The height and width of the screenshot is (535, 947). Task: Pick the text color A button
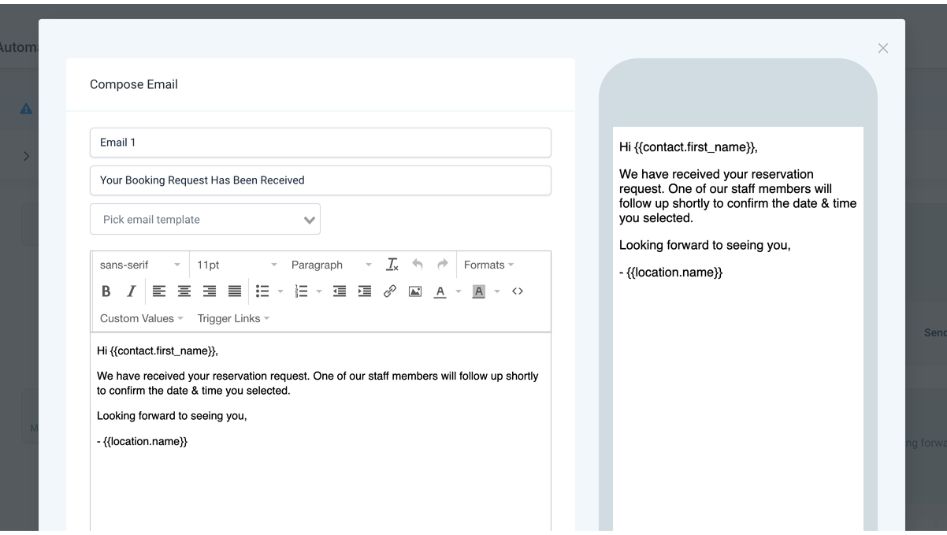tap(440, 292)
